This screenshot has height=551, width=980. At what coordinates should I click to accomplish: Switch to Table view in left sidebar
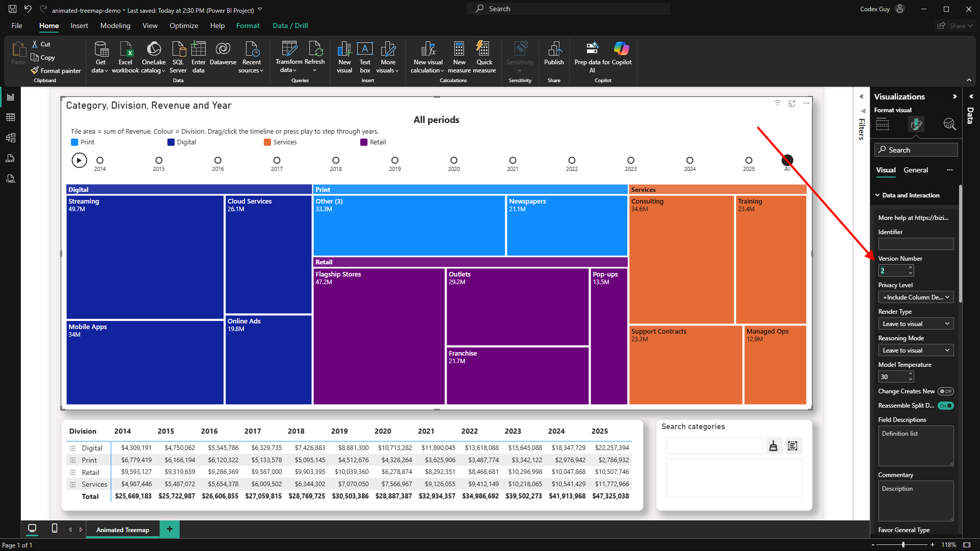click(x=11, y=117)
